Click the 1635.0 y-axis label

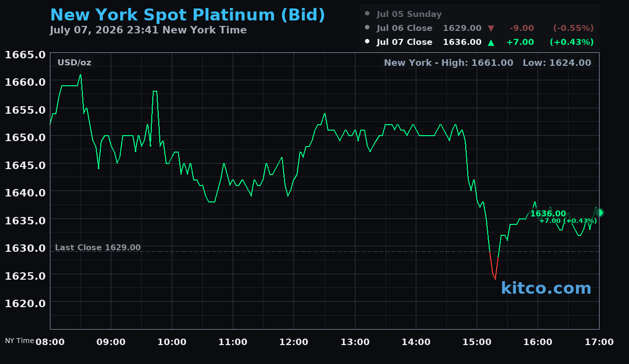click(x=25, y=220)
